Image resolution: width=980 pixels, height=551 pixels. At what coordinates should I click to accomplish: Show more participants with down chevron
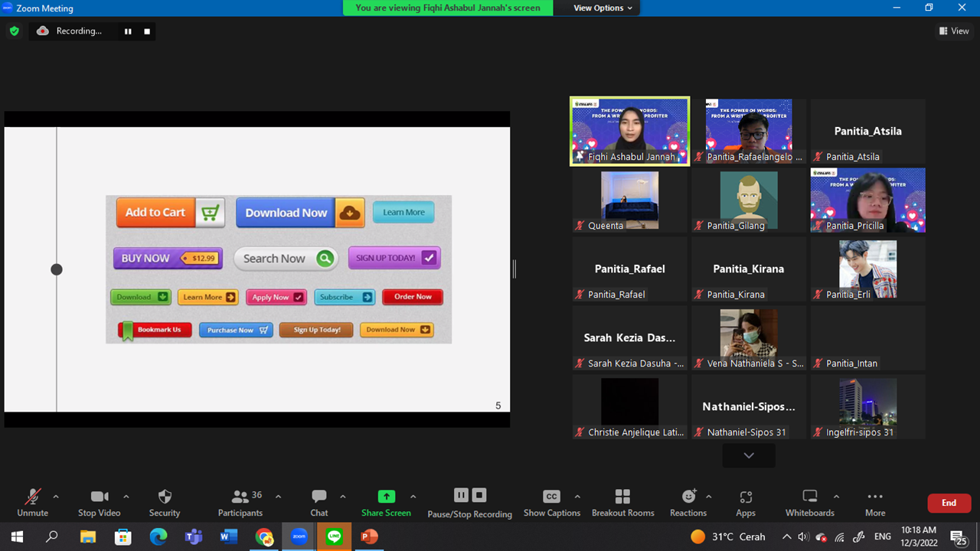click(749, 455)
